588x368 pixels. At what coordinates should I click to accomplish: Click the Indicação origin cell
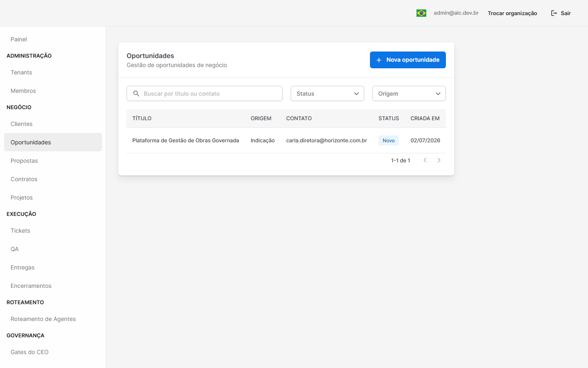click(263, 140)
